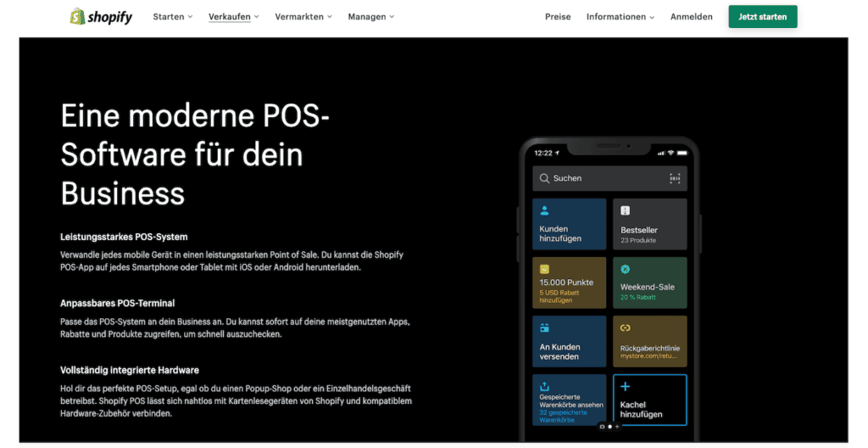The width and height of the screenshot is (868, 448).
Task: Click the Anpassbares POS-Terminal heading
Action: click(x=117, y=303)
